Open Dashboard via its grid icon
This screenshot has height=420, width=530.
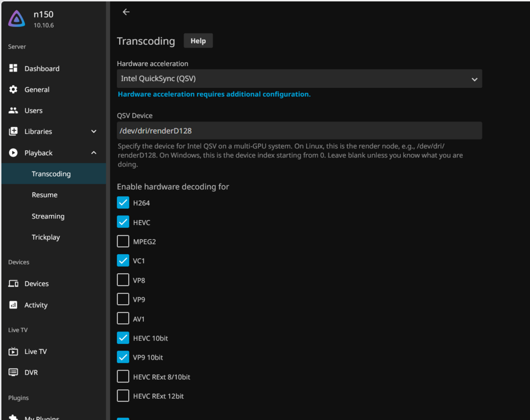pyautogui.click(x=13, y=68)
